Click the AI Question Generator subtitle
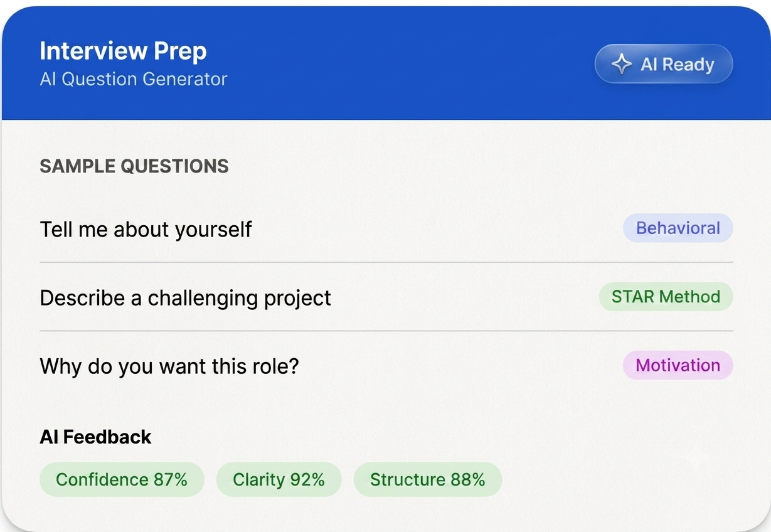771x532 pixels. click(134, 79)
